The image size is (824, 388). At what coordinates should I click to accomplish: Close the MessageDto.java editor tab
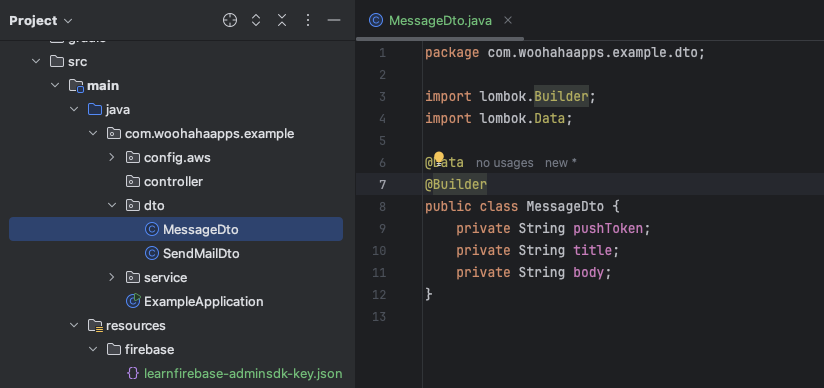click(x=508, y=20)
